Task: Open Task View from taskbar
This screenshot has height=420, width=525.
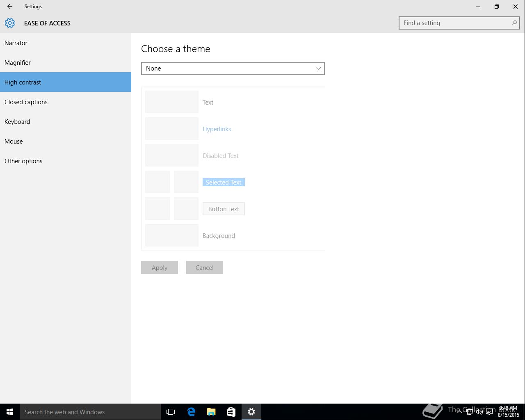Action: [171, 412]
